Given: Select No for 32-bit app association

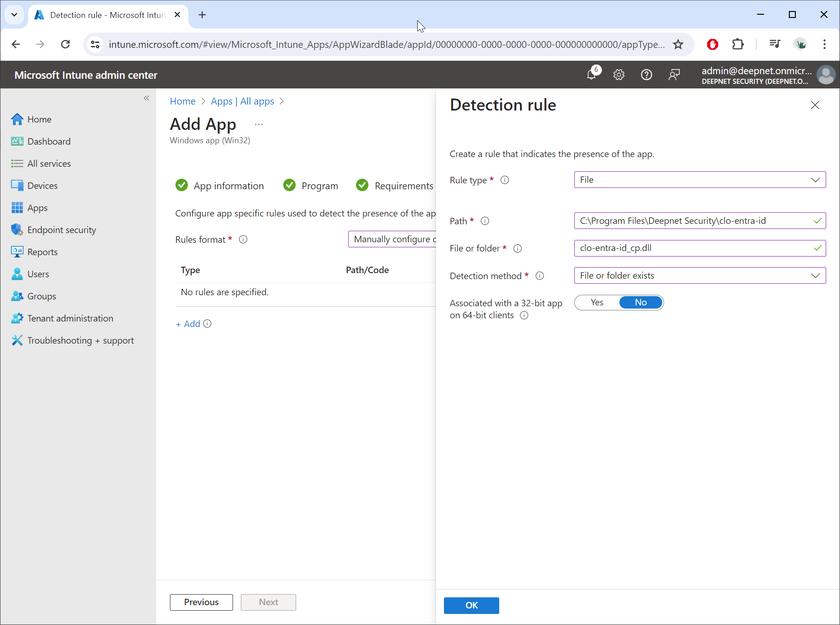Looking at the screenshot, I should [641, 303].
